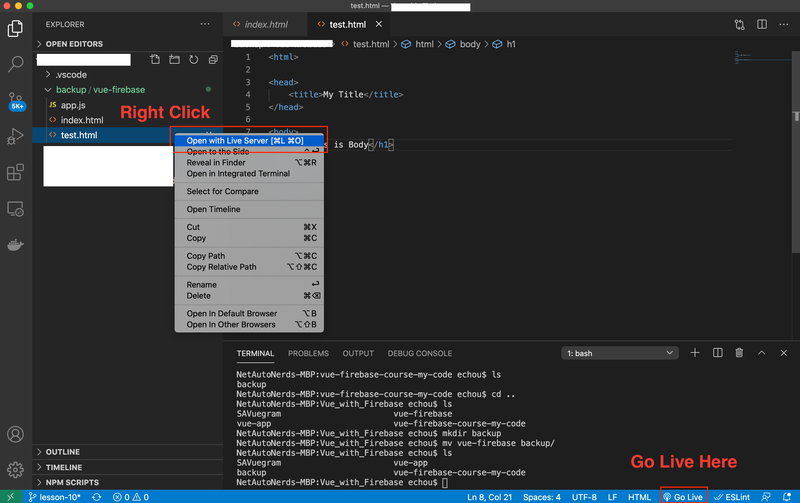Screen dimensions: 800x503
Task: Open the Extensions view
Action: point(15,172)
